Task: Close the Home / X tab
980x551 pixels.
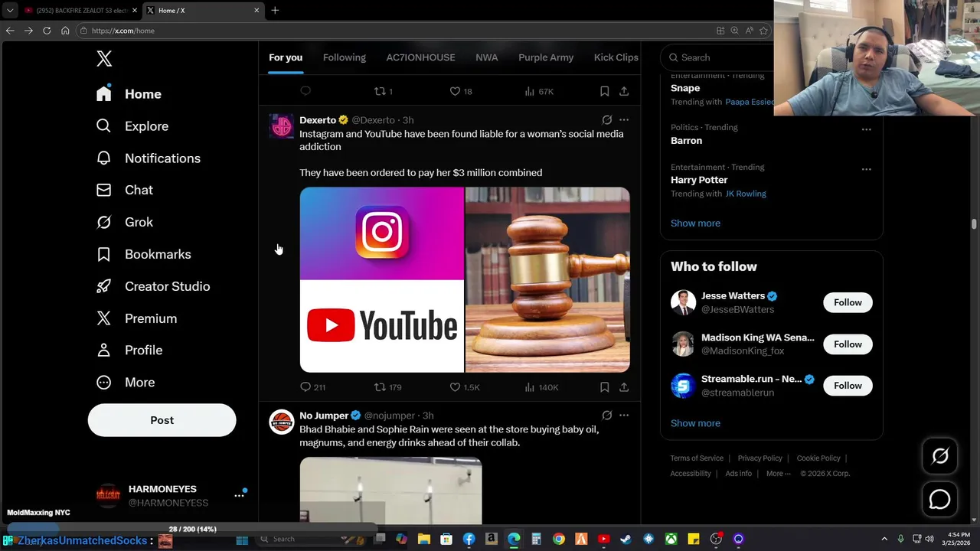Action: pos(256,10)
